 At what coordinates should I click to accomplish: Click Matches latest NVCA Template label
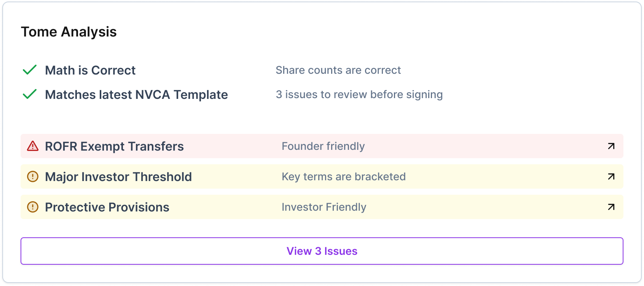136,95
